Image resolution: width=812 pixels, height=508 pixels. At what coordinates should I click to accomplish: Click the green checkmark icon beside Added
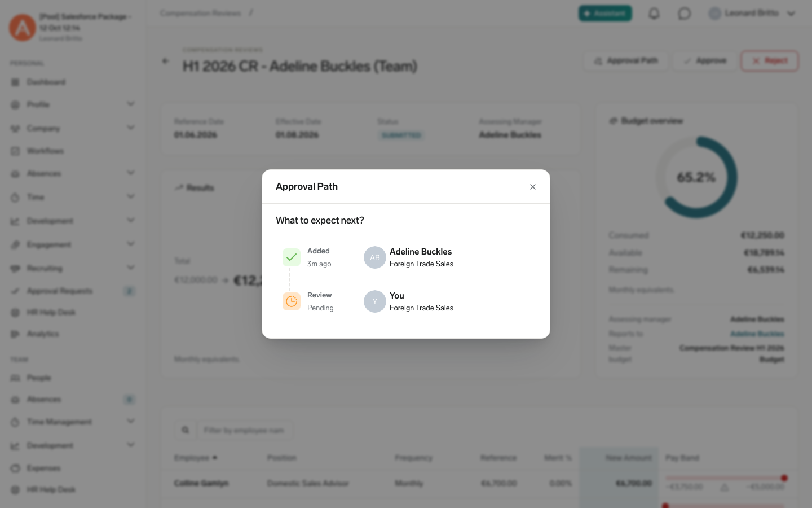292,257
